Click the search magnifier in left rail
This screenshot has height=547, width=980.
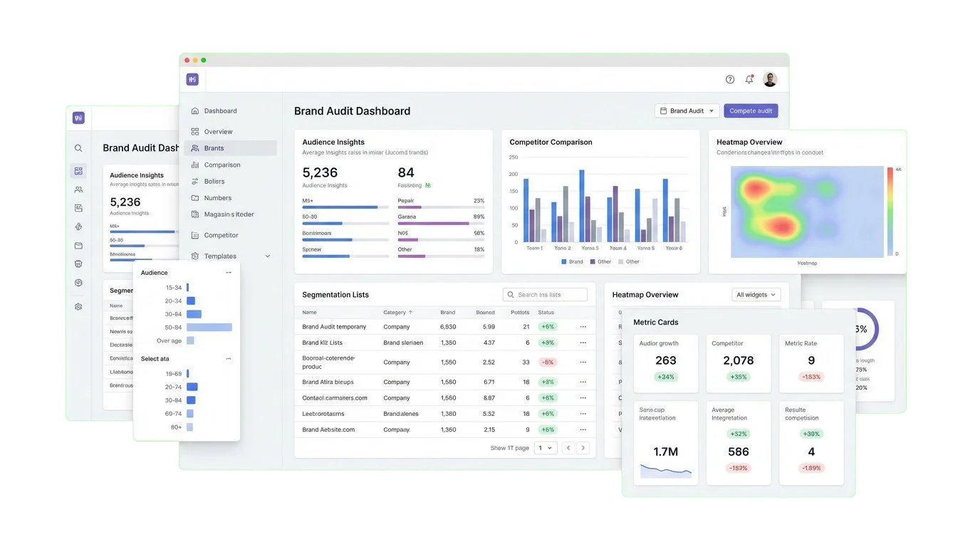[78, 148]
